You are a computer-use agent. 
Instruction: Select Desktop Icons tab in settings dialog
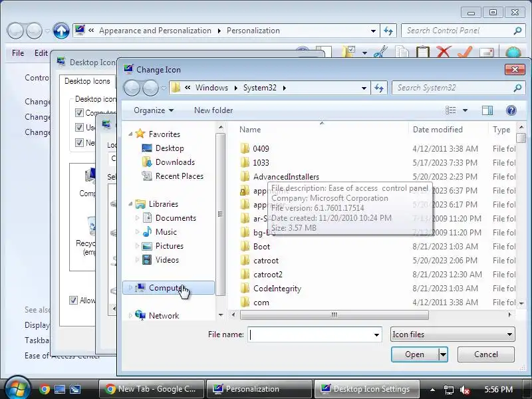click(87, 81)
